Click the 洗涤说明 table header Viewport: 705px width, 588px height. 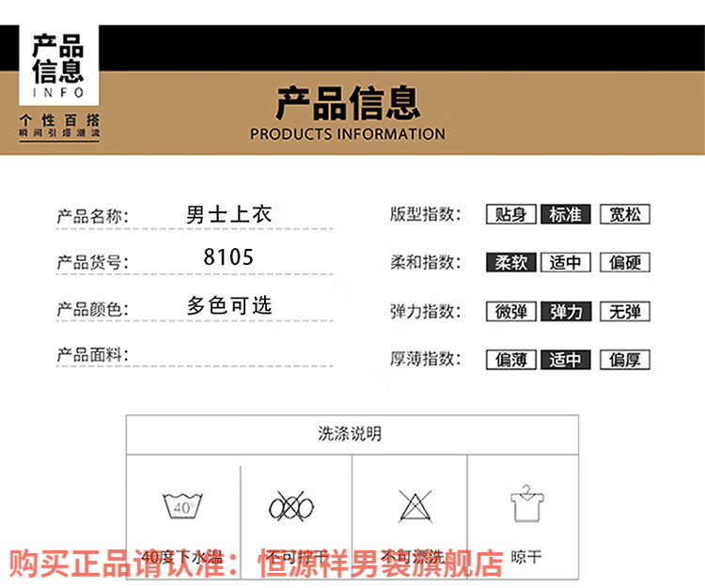tap(351, 434)
